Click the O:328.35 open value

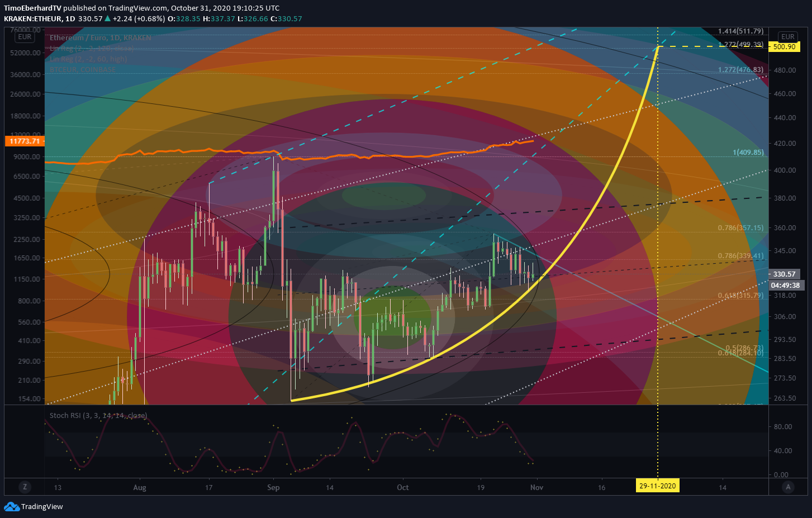[184, 18]
